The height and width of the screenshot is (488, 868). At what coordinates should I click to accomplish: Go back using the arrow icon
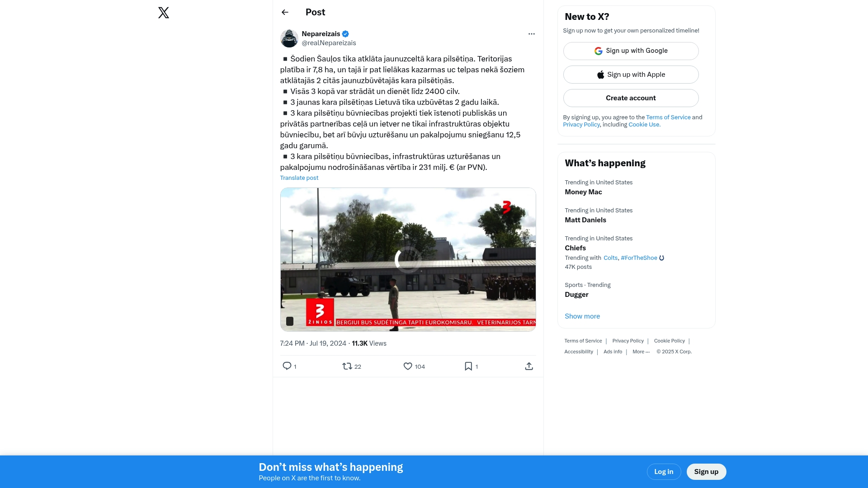pos(285,12)
